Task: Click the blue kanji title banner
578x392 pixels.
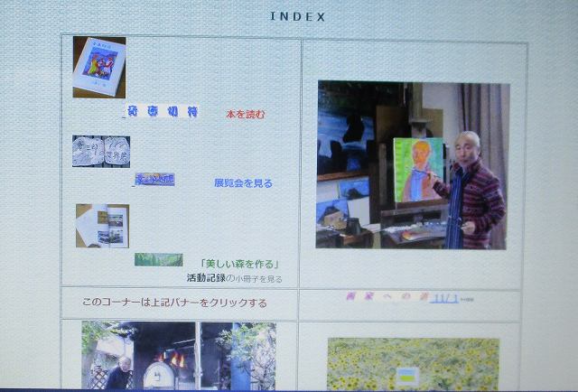Action: (x=163, y=112)
